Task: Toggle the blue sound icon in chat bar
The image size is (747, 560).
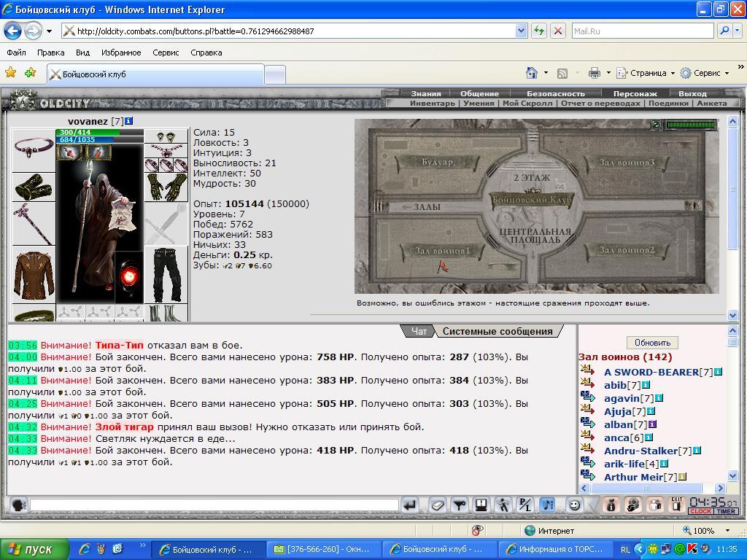Action: tap(547, 505)
